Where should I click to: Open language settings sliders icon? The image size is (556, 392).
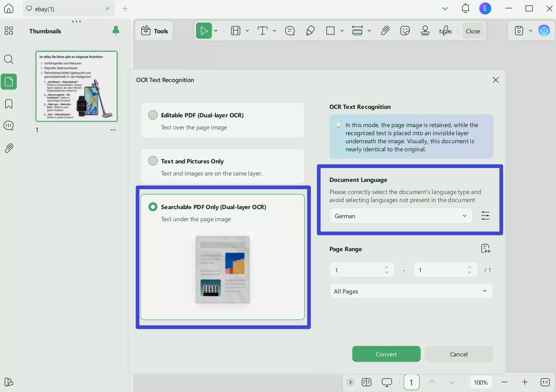[x=485, y=216]
